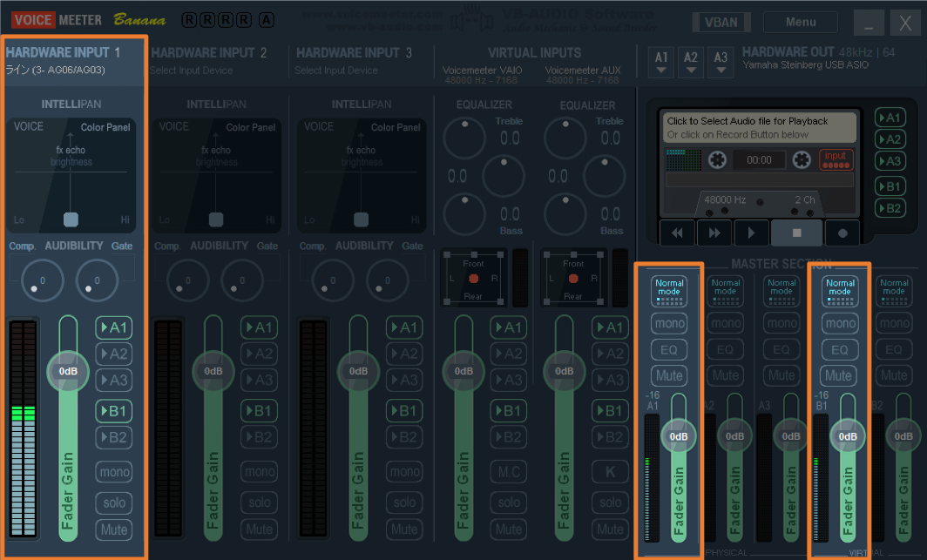This screenshot has width=927, height=560.
Task: Start playback on the cassette recorder
Action: [x=751, y=233]
